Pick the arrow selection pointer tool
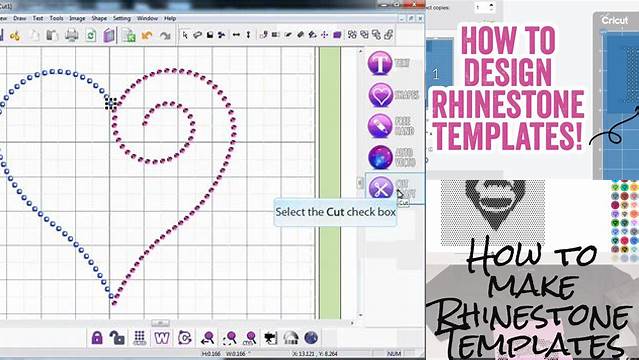 [x=185, y=35]
